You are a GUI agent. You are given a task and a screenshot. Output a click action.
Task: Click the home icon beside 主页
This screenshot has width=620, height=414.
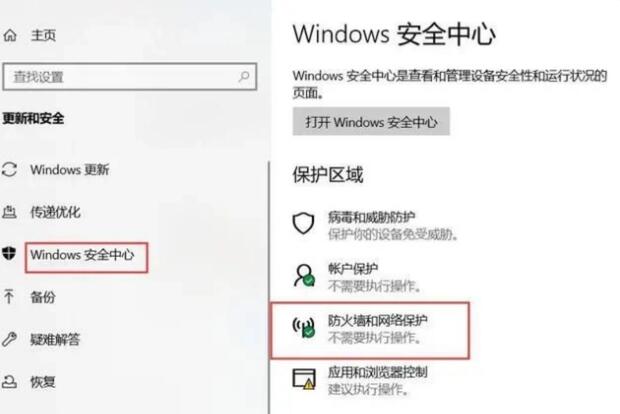[10, 35]
